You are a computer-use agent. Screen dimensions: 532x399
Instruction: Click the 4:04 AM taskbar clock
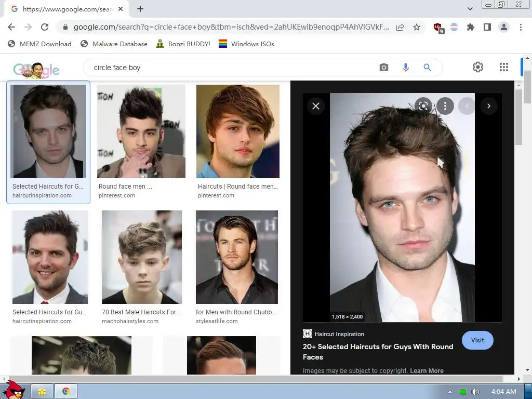pyautogui.click(x=503, y=392)
